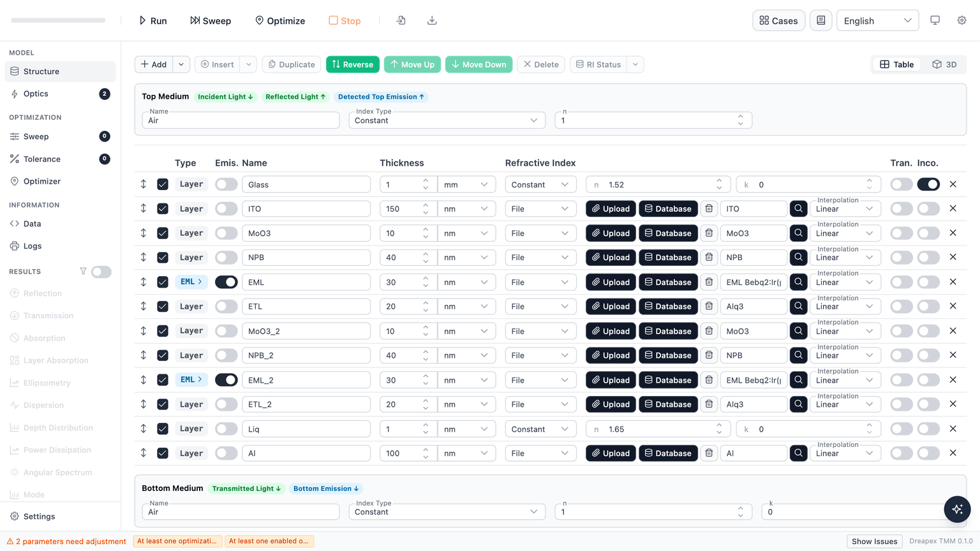
Task: Toggle the Results filter switch in sidebar
Action: [x=101, y=272]
